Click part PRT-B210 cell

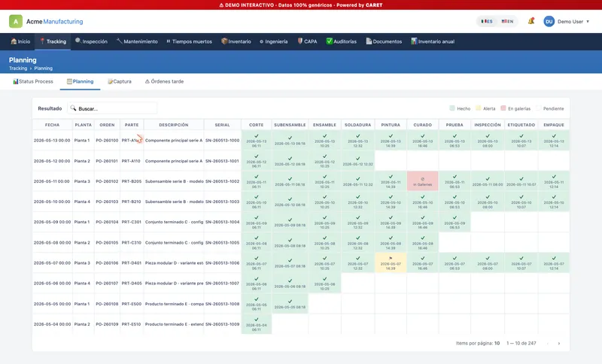[131, 202]
